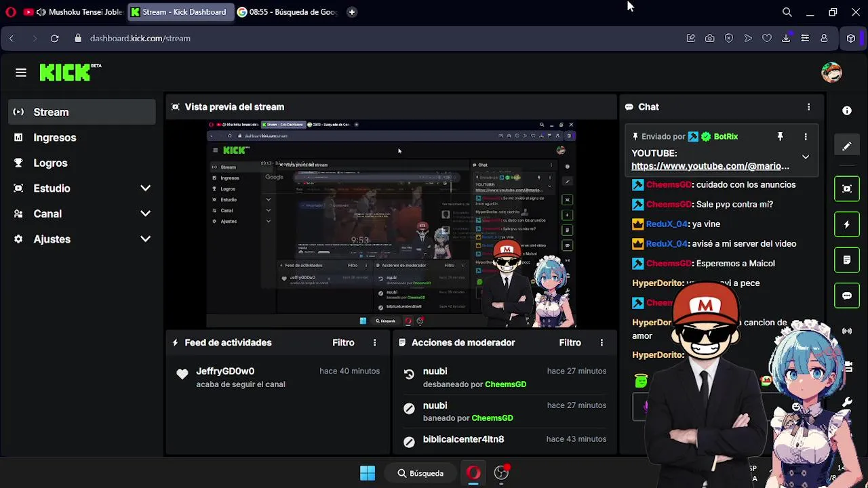Take a snapshot with camera icon
The image size is (868, 488).
(710, 39)
